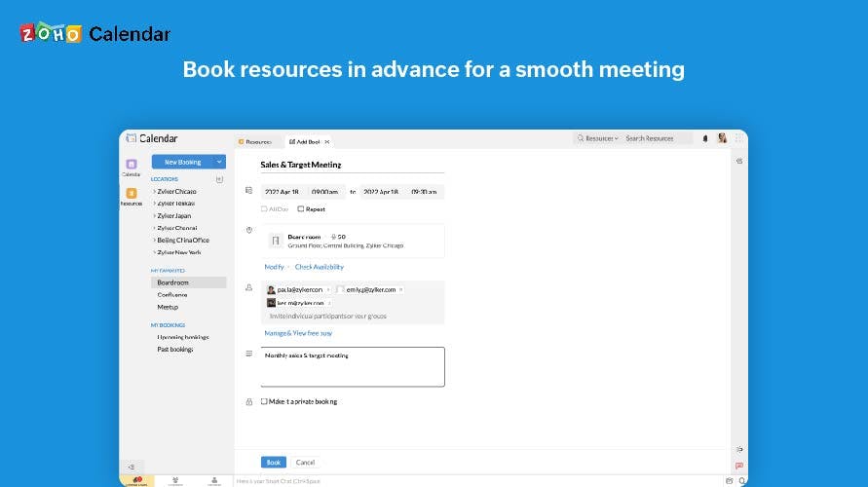The image size is (868, 487).
Task: Click the lock icon beside private booking
Action: [249, 401]
